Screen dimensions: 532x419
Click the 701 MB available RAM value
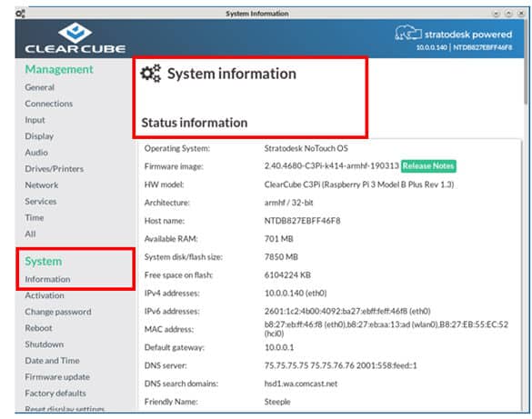click(x=278, y=239)
